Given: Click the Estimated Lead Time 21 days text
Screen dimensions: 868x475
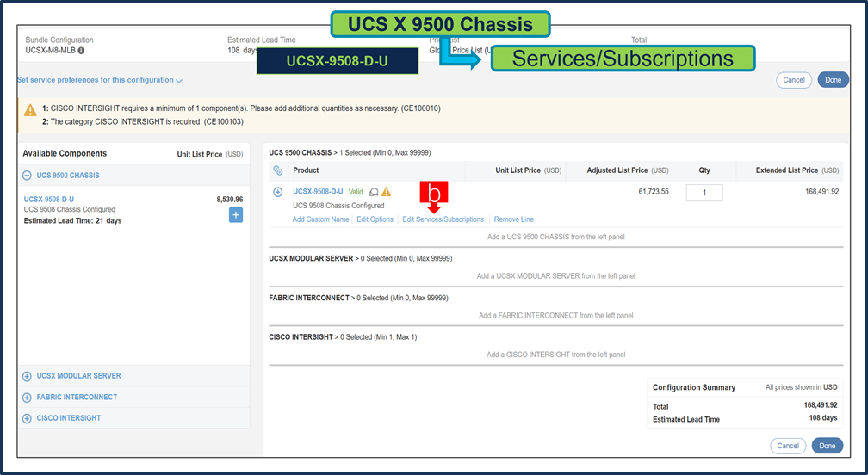Looking at the screenshot, I should (72, 220).
